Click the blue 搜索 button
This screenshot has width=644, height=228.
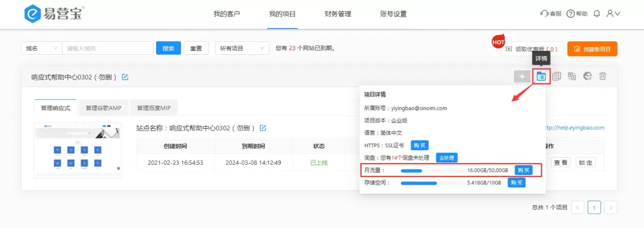pos(169,48)
